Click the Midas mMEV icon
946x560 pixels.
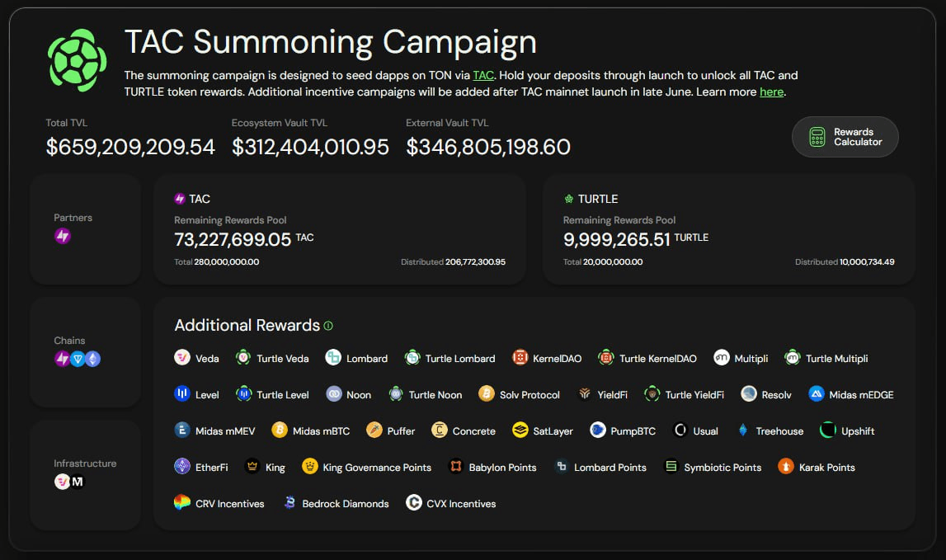[x=182, y=431]
